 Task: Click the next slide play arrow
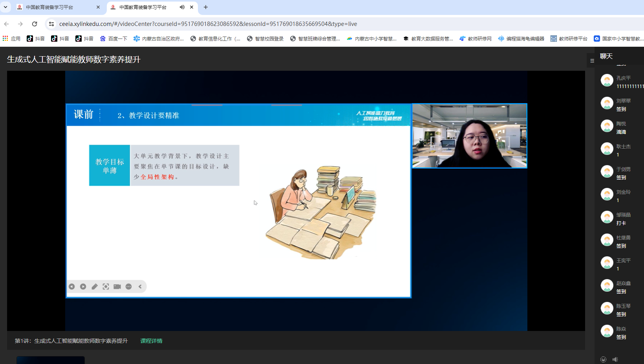(x=83, y=287)
